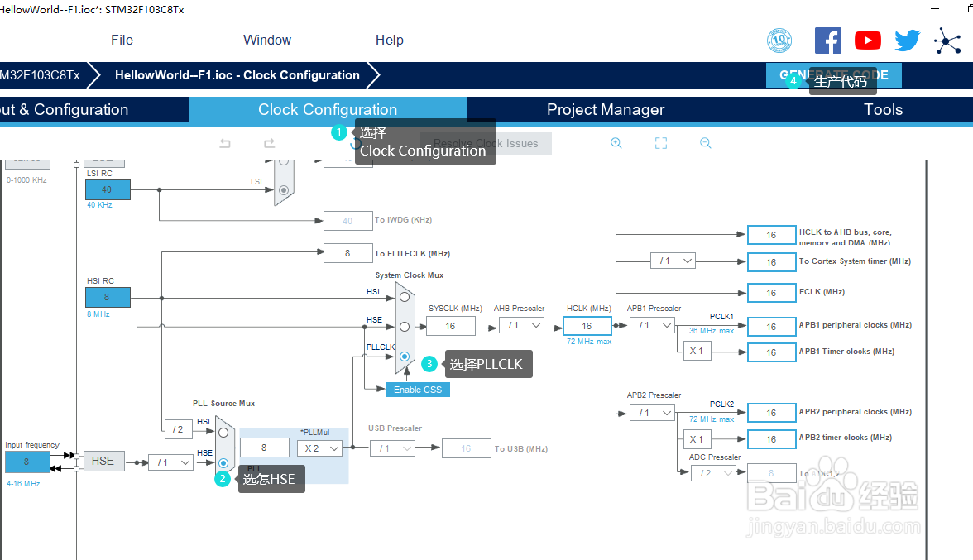
Task: Zoom out of the clock diagram
Action: 706,143
